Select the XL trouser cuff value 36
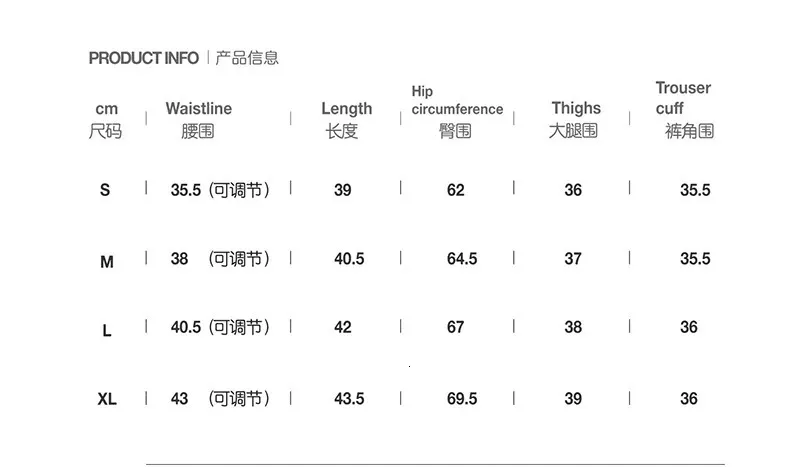Image resolution: width=800 pixels, height=467 pixels. pos(689,398)
